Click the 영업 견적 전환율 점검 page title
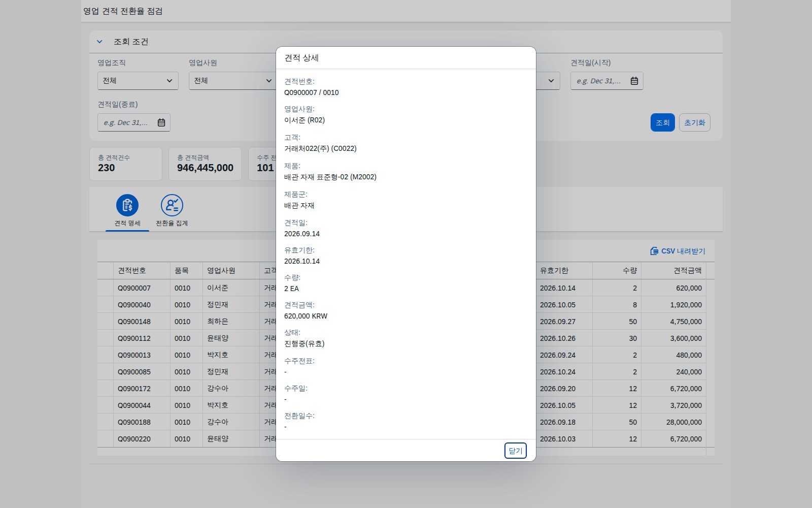 (x=123, y=11)
